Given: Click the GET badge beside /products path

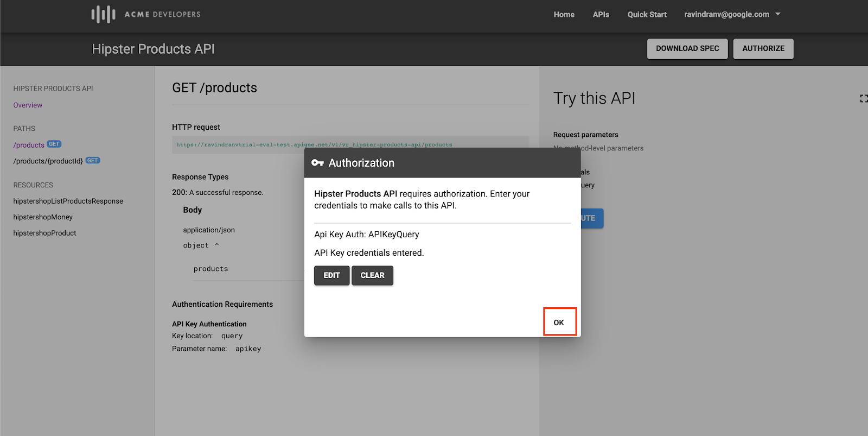Looking at the screenshot, I should [x=54, y=144].
